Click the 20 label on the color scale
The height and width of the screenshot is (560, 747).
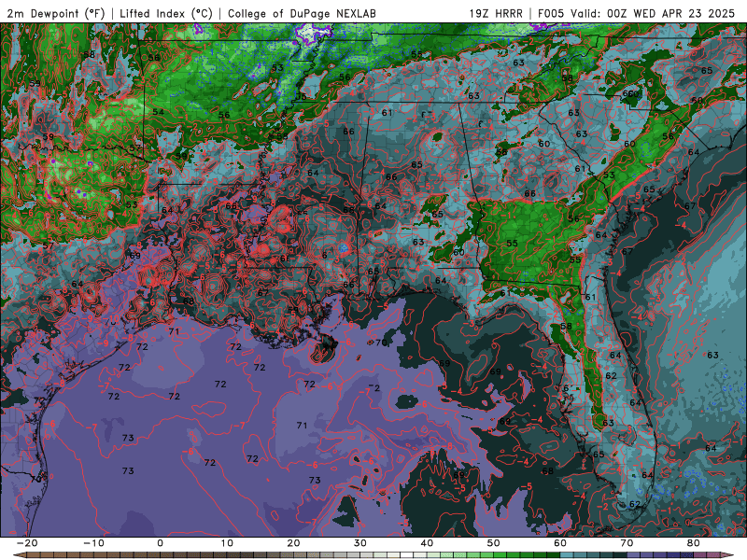pyautogui.click(x=293, y=543)
